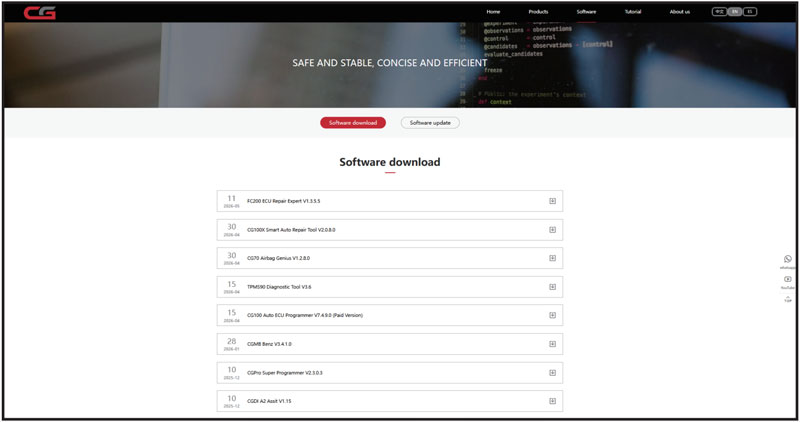Expand the CG70 Airbag Genius row
Screen dimensions: 800x422
pos(553,258)
